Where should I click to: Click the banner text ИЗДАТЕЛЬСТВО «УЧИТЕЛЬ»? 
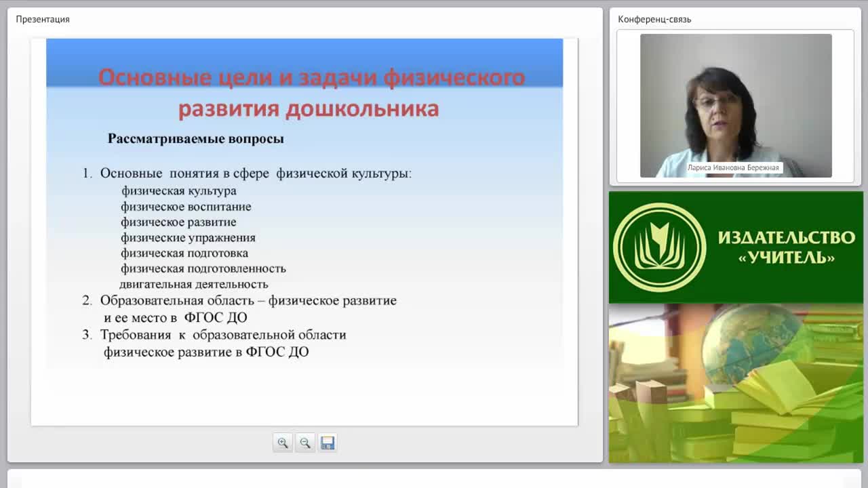click(x=786, y=247)
